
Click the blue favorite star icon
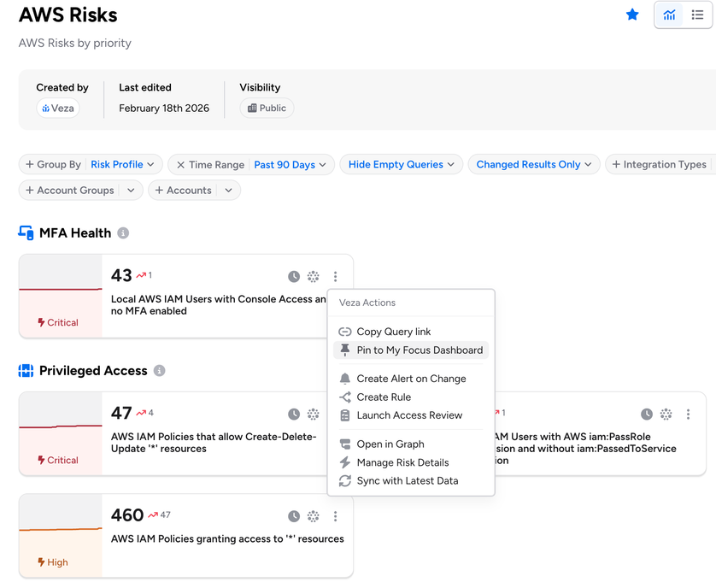pyautogui.click(x=632, y=15)
